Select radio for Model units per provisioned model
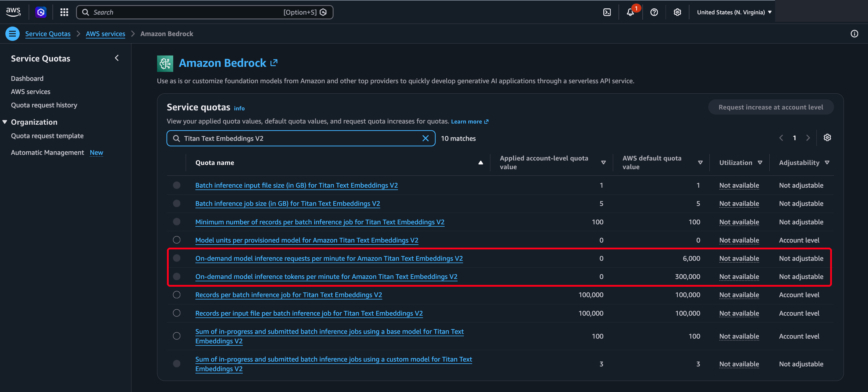 coord(176,240)
